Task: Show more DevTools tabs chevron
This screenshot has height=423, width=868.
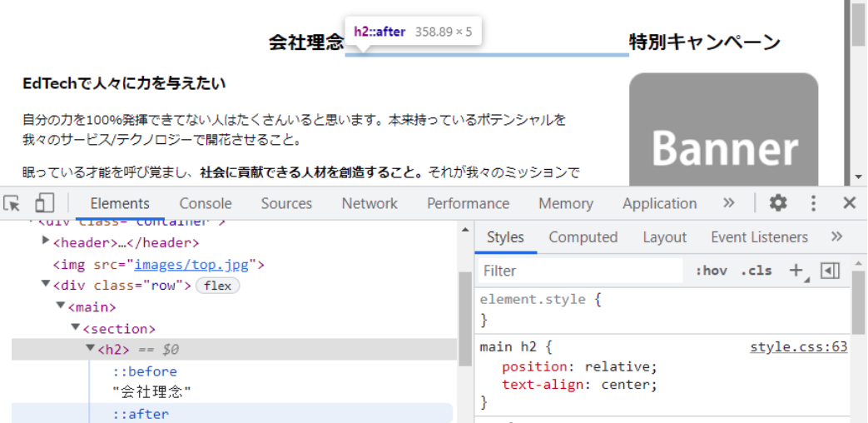Action: click(x=728, y=203)
